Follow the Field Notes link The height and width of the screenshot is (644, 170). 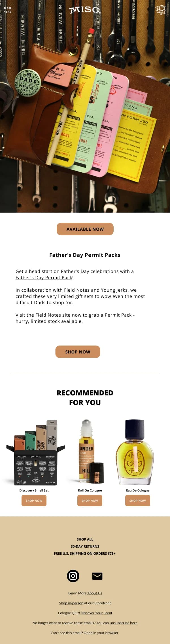pyautogui.click(x=48, y=315)
